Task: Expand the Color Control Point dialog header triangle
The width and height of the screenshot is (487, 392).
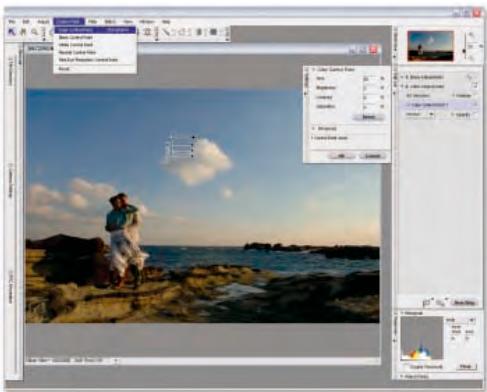Action: (314, 69)
